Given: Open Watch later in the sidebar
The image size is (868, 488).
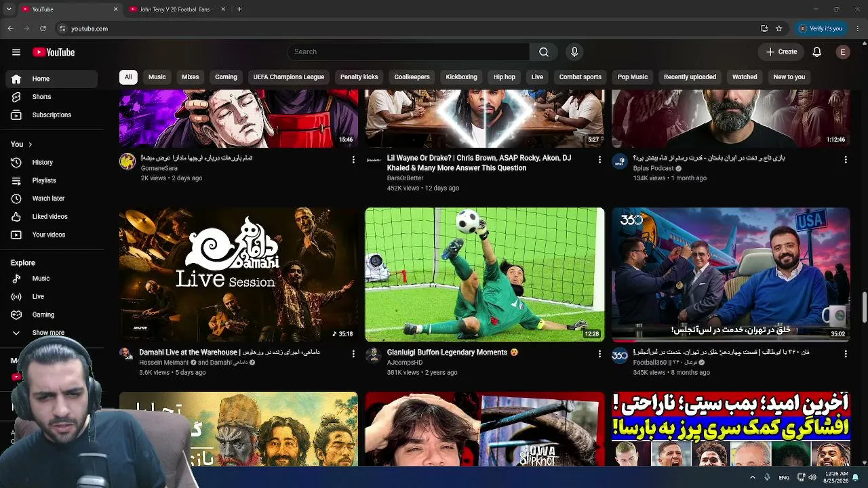Looking at the screenshot, I should 52,199.
